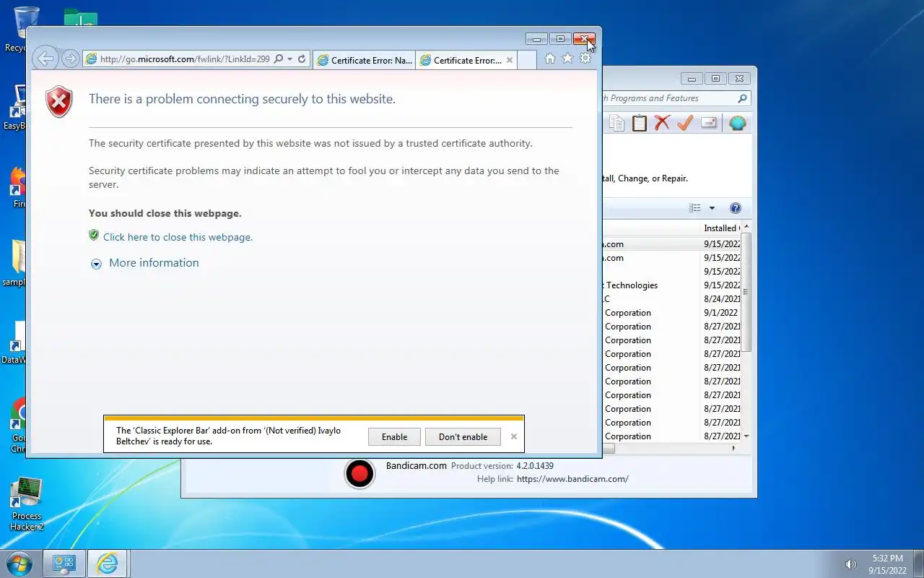Open the address bar autocomplete dropdown

(289, 59)
